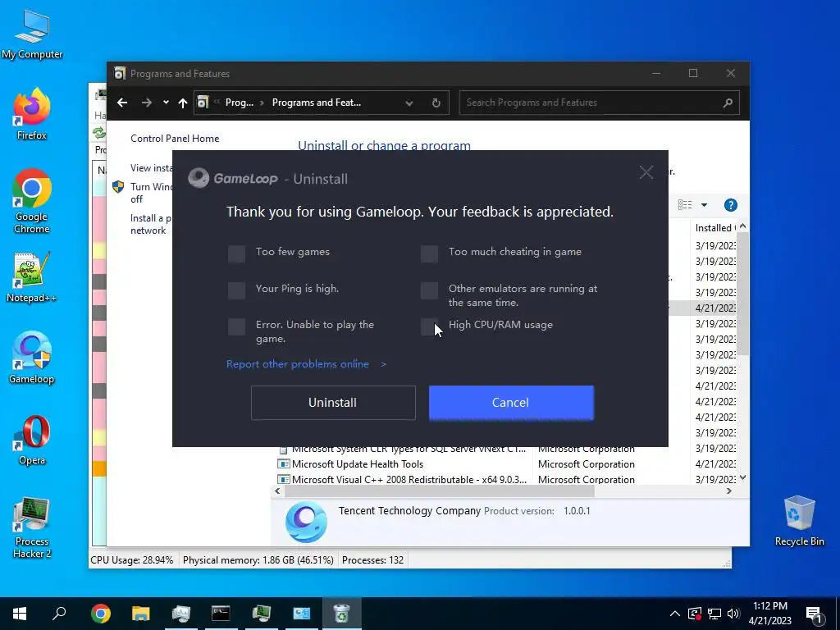Open Control Panel Home link
This screenshot has height=630, width=840.
(175, 138)
